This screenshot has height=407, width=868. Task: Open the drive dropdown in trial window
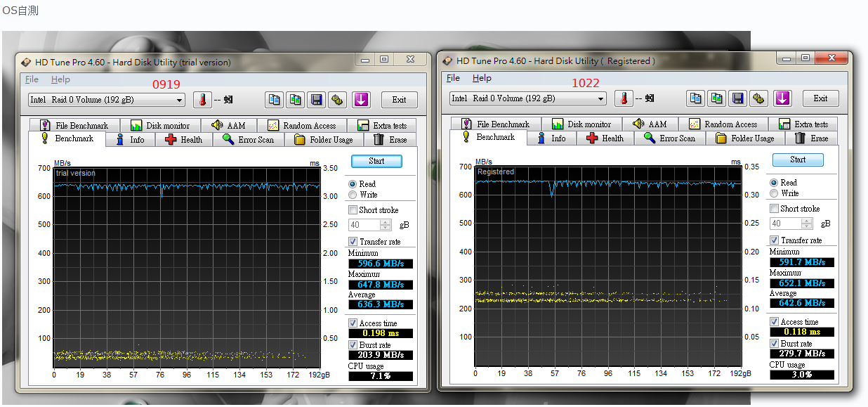click(180, 101)
